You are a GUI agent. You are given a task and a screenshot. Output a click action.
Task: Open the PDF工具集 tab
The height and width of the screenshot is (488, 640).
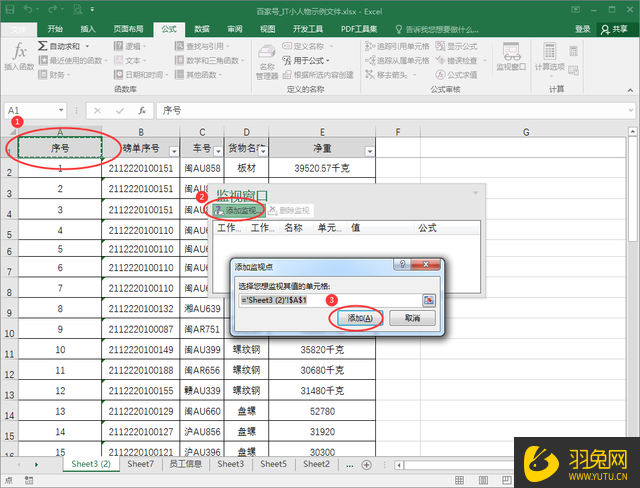[359, 29]
